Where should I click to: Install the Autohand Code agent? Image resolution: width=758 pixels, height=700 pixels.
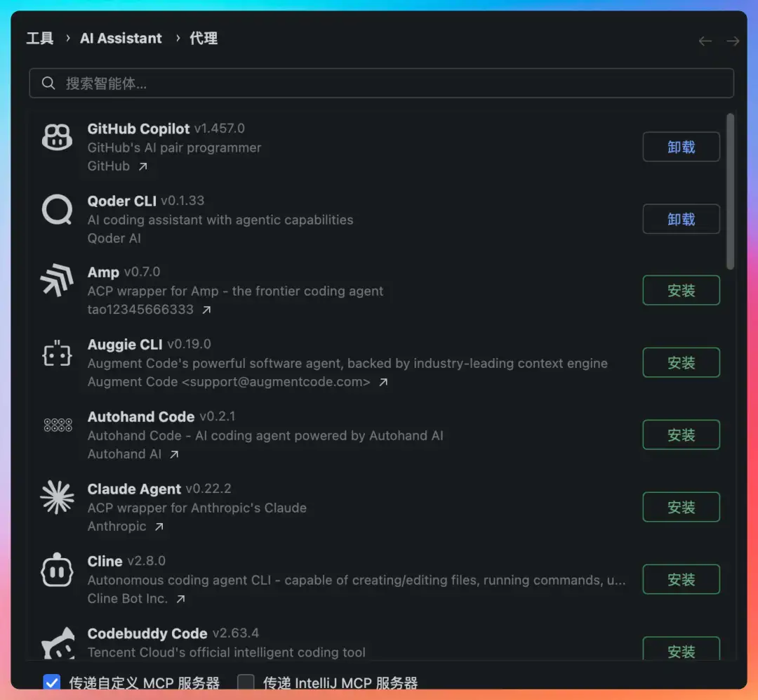click(681, 435)
